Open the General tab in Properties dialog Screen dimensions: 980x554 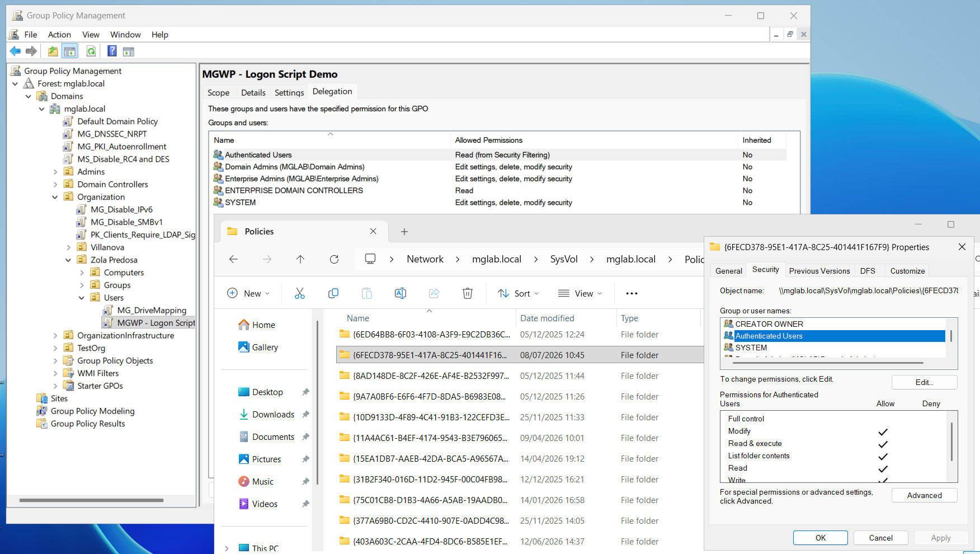point(729,271)
